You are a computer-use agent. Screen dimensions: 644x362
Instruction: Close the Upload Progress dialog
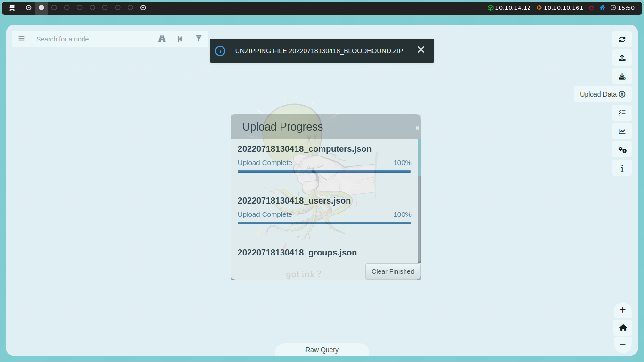417,128
